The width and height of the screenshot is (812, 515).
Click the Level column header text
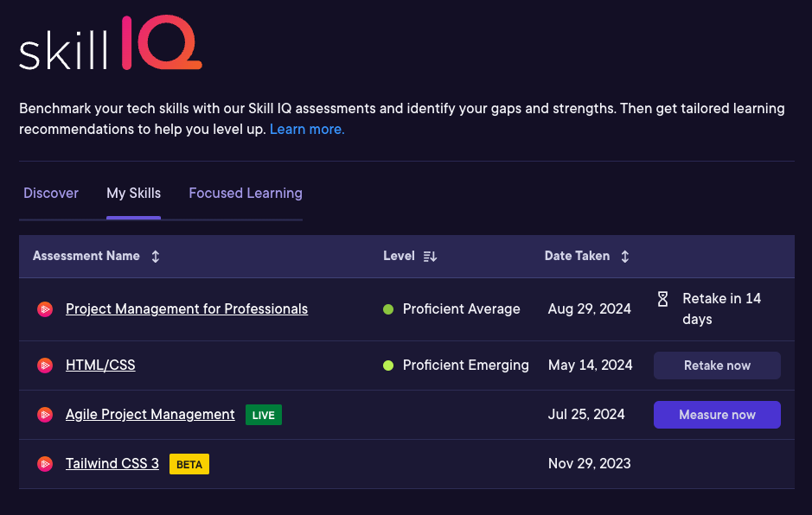click(x=399, y=256)
